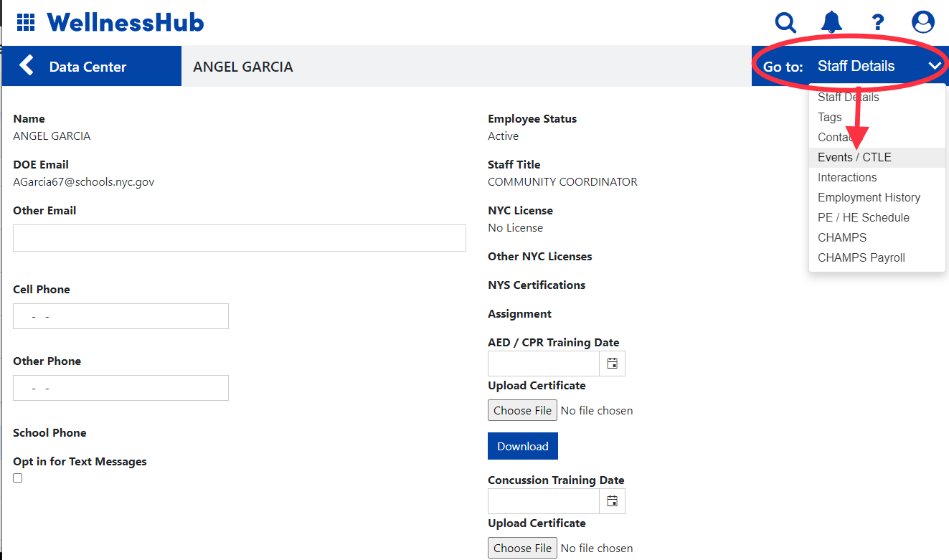Choose Employment History from dropdown
Viewport: 949px width, 560px height.
[x=877, y=197]
